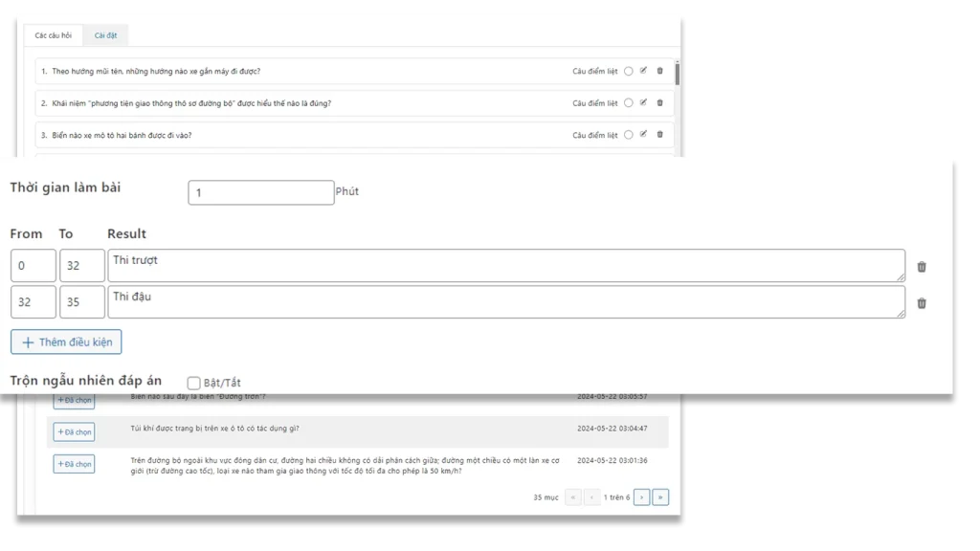
Task: Go to the first page of questions
Action: point(573,496)
